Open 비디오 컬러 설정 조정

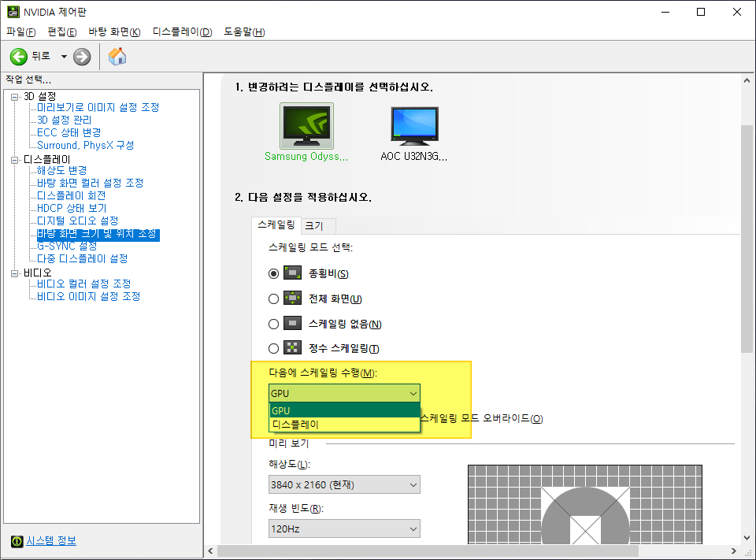pyautogui.click(x=84, y=284)
